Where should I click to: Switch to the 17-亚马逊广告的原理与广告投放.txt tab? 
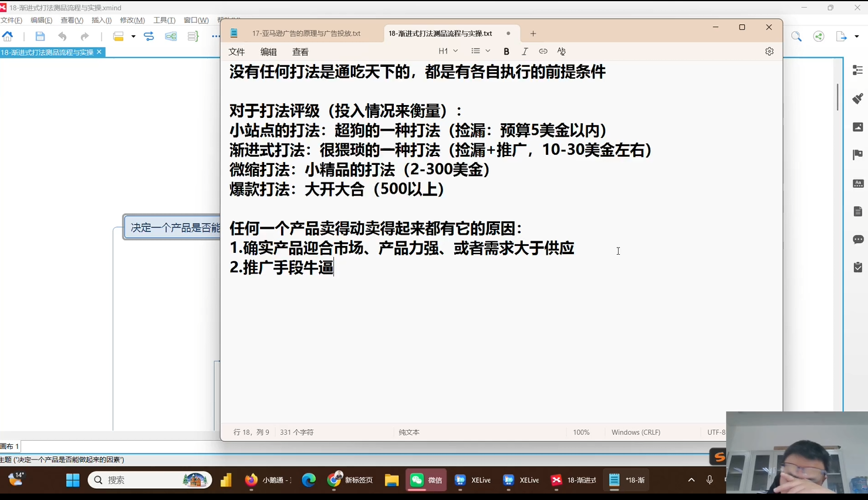click(x=306, y=33)
